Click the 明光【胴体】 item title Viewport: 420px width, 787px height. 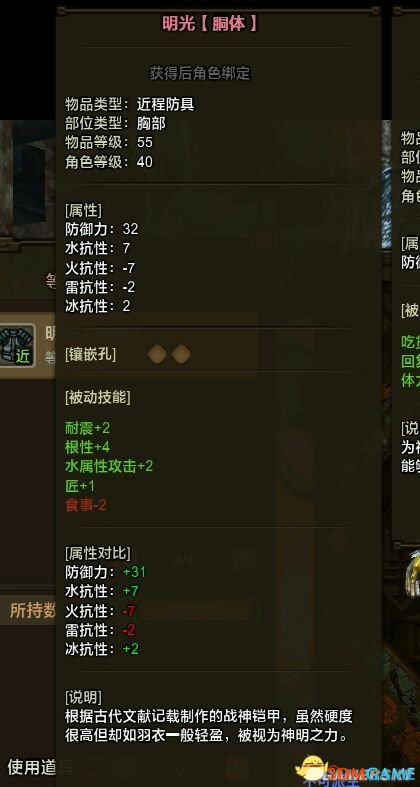[x=210, y=23]
